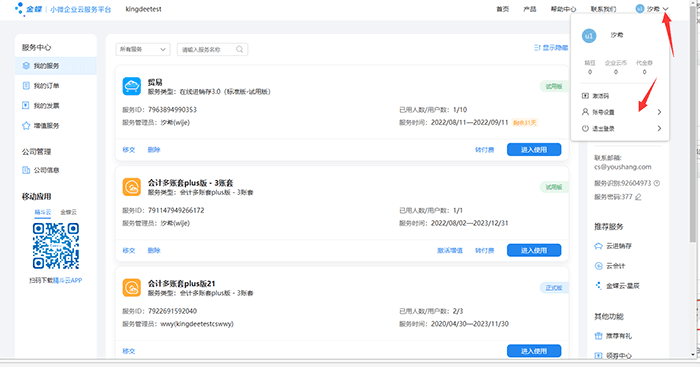Open 帮助中心 in top navigation
This screenshot has width=700, height=367.
563,9
